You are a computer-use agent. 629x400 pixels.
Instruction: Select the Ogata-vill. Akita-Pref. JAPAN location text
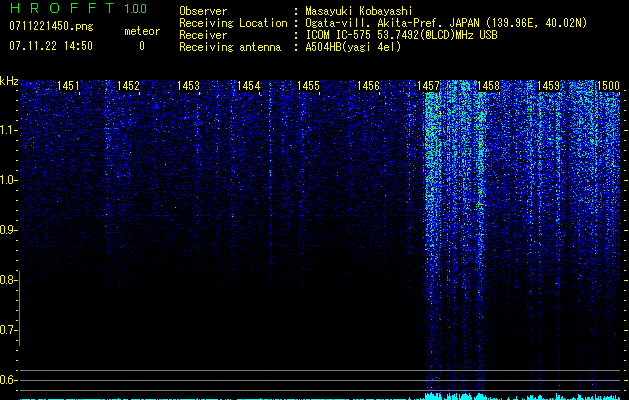coord(446,23)
